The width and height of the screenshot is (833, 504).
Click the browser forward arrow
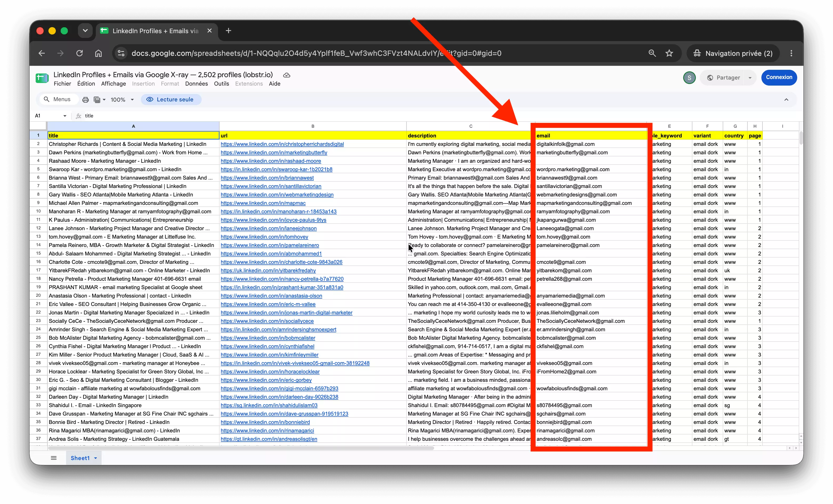pyautogui.click(x=61, y=53)
